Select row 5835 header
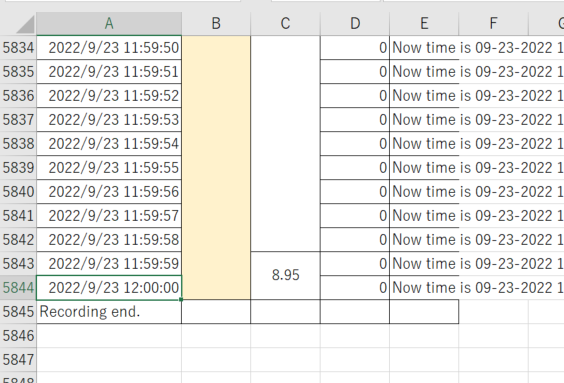Screen dimensions: 564x383 click(x=18, y=72)
